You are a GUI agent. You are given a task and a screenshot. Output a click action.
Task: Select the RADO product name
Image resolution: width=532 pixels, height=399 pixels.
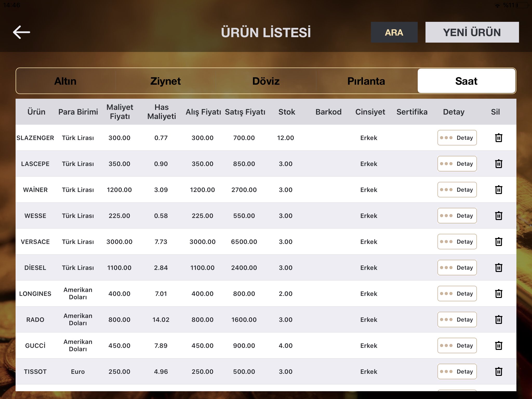point(35,320)
